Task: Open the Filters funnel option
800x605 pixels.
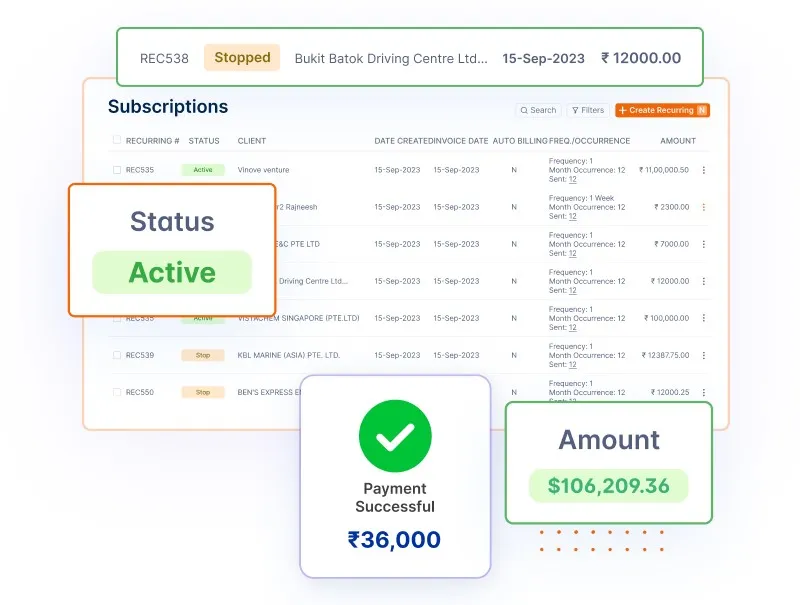Action: [x=588, y=110]
